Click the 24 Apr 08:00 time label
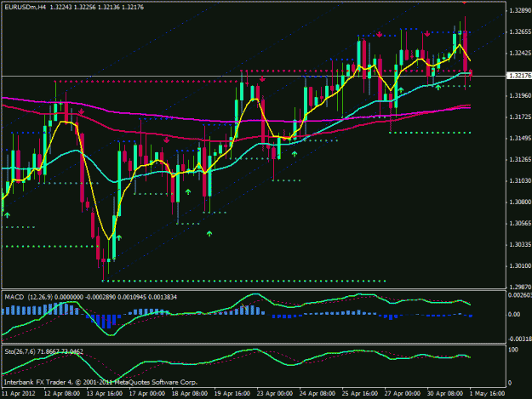532x399 pixels. pos(317,394)
